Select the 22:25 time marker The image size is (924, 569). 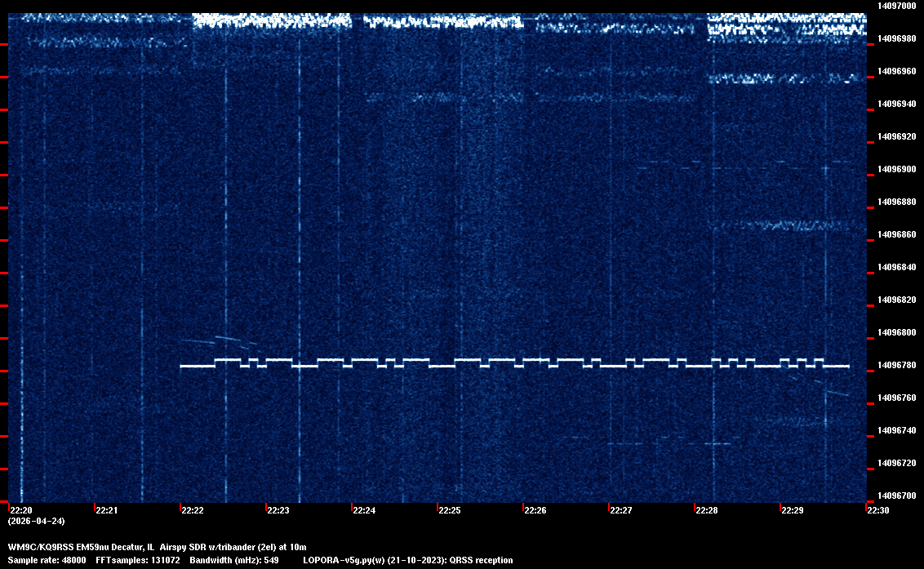point(449,511)
